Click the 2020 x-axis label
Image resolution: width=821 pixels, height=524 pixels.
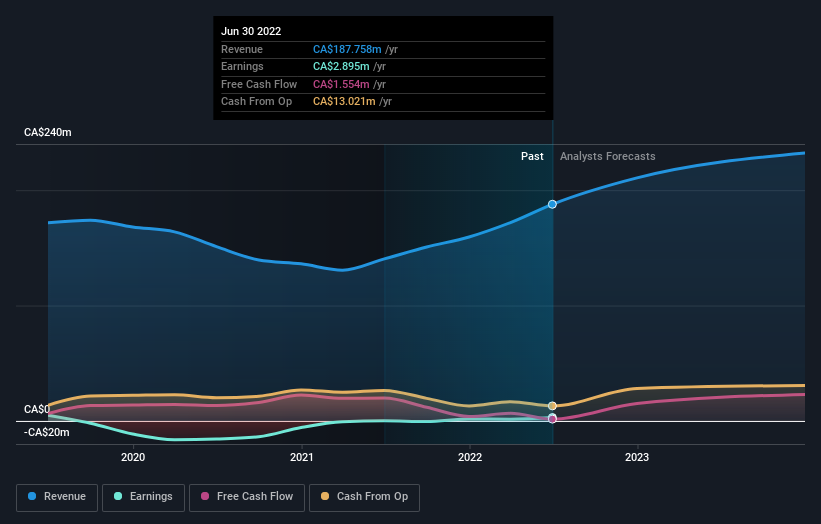(133, 457)
